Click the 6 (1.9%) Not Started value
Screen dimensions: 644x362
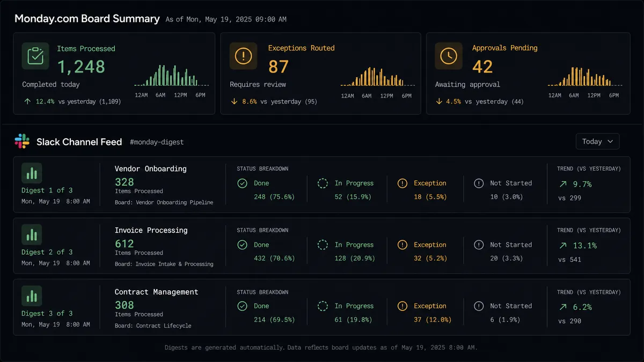(x=504, y=320)
